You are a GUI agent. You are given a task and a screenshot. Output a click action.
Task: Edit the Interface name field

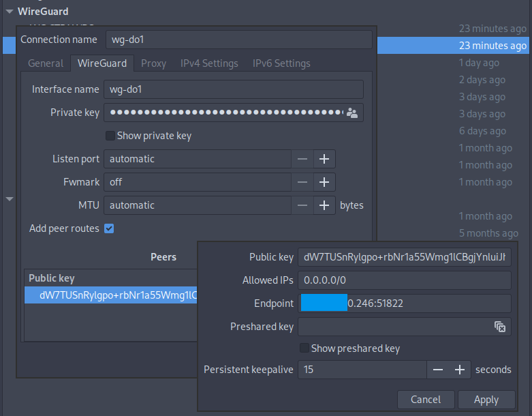point(234,89)
